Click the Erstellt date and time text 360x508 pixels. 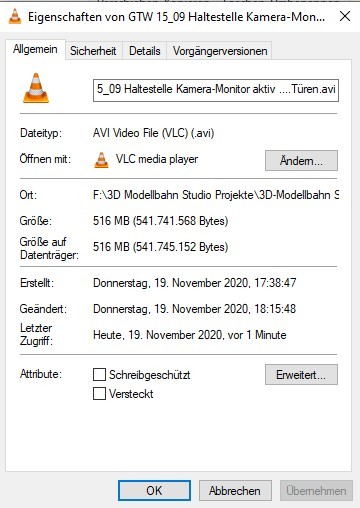[x=194, y=283]
